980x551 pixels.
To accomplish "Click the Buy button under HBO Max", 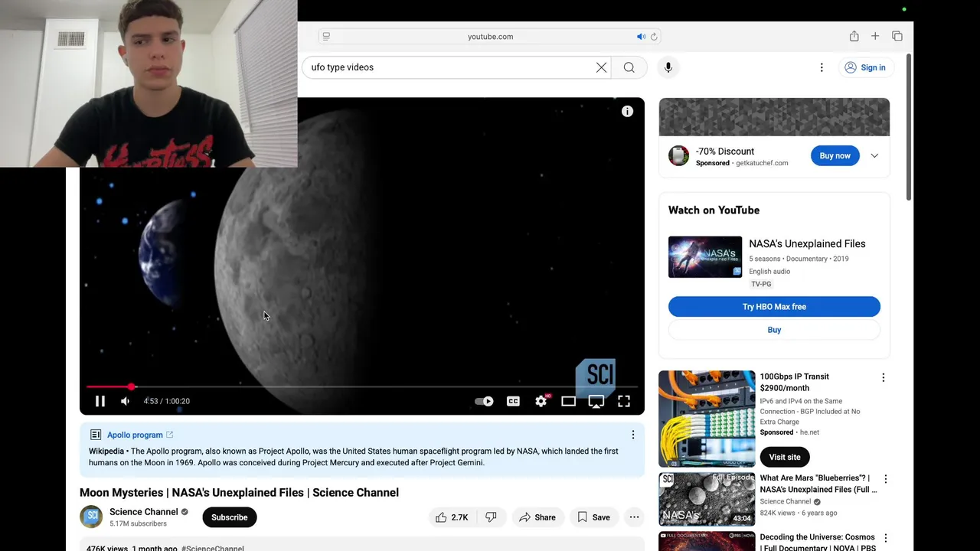I will [774, 330].
